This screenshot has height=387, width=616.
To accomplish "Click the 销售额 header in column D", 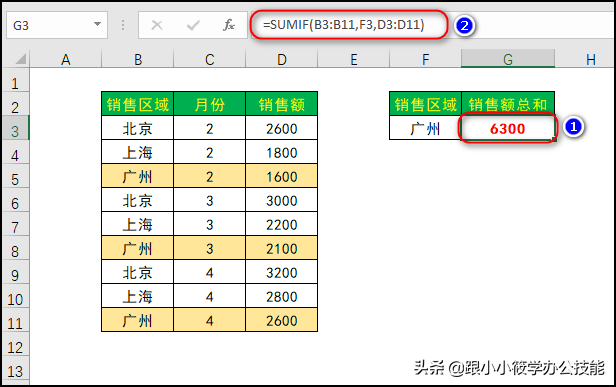I will 281,104.
